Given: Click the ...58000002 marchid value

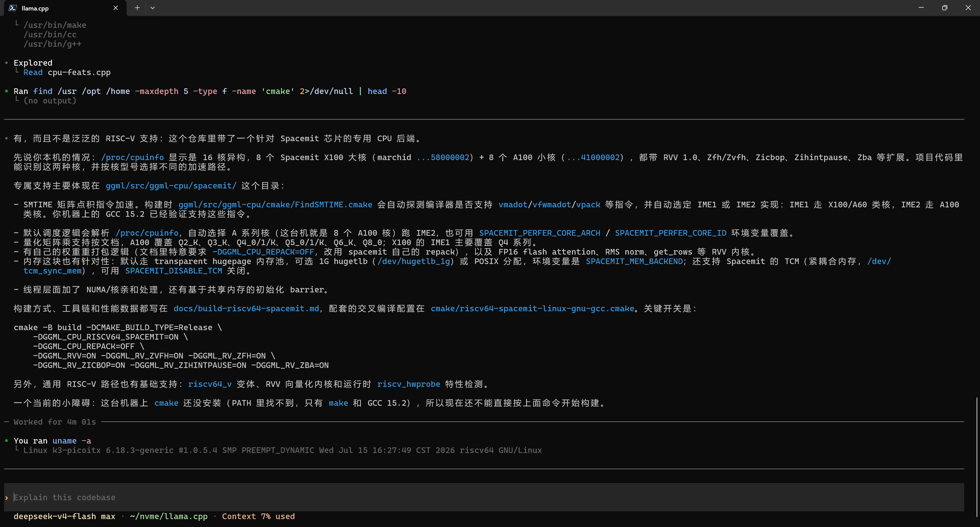Looking at the screenshot, I should pyautogui.click(x=443, y=158).
